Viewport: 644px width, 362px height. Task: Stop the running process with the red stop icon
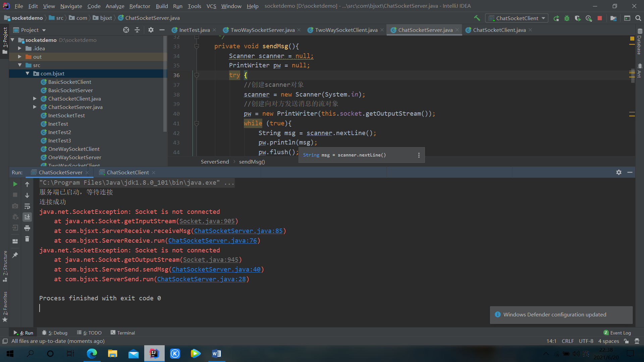(600, 18)
